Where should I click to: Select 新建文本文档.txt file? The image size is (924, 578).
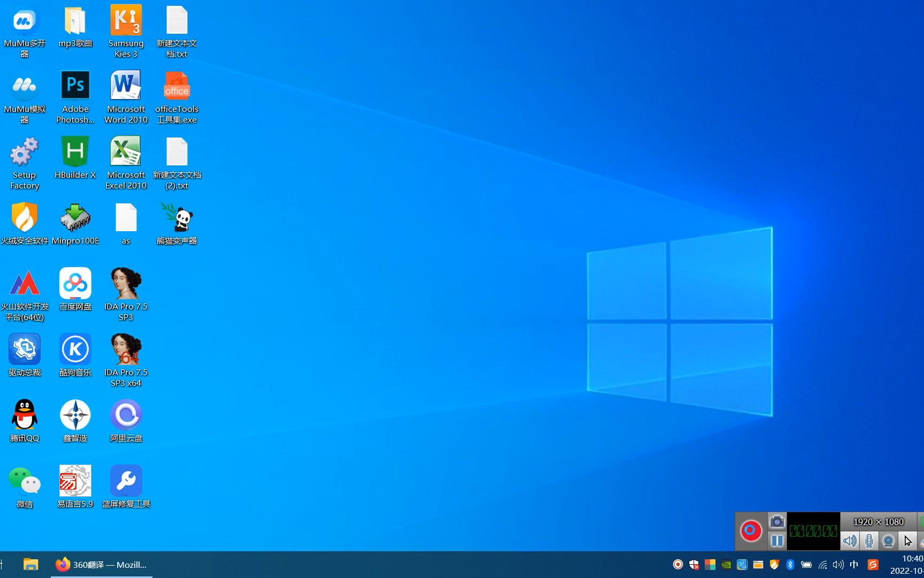(x=176, y=31)
